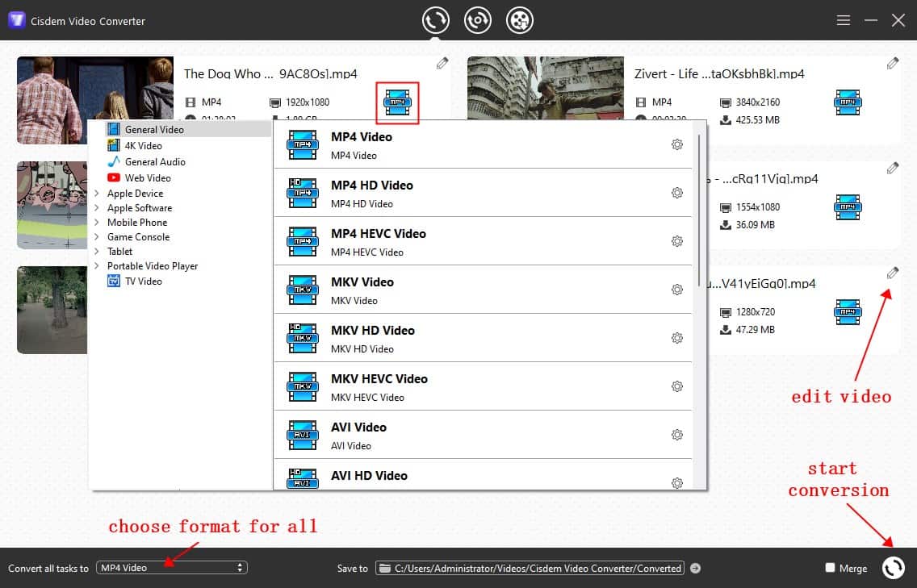Open output folder arrow next to save path
The image size is (917, 588).
pyautogui.click(x=695, y=568)
